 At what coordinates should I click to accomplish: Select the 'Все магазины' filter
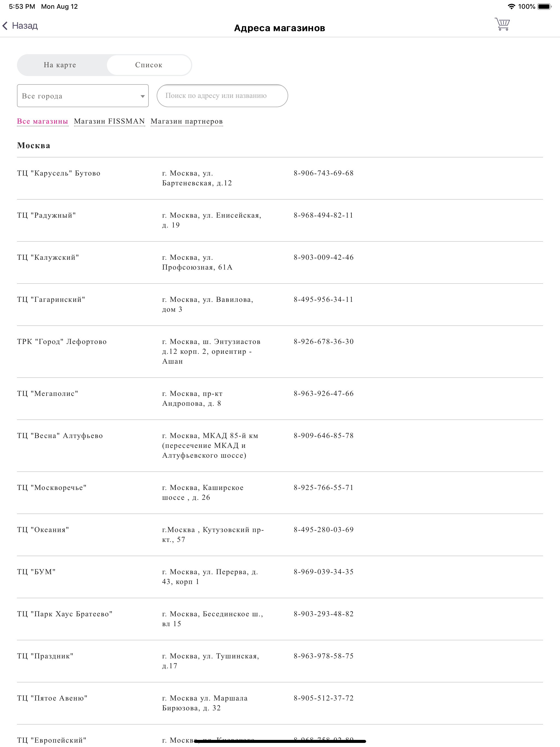click(43, 121)
